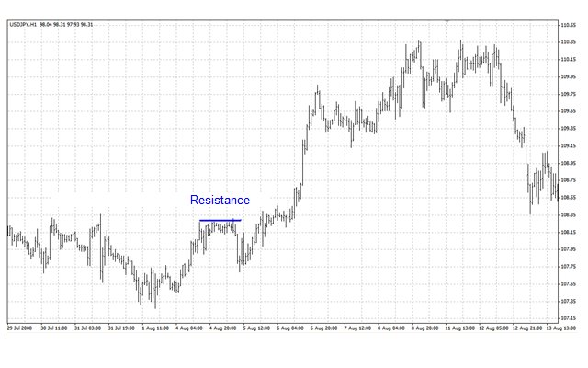Click the 1 Aug 11:00 time label
The height and width of the screenshot is (368, 588).
153,328
